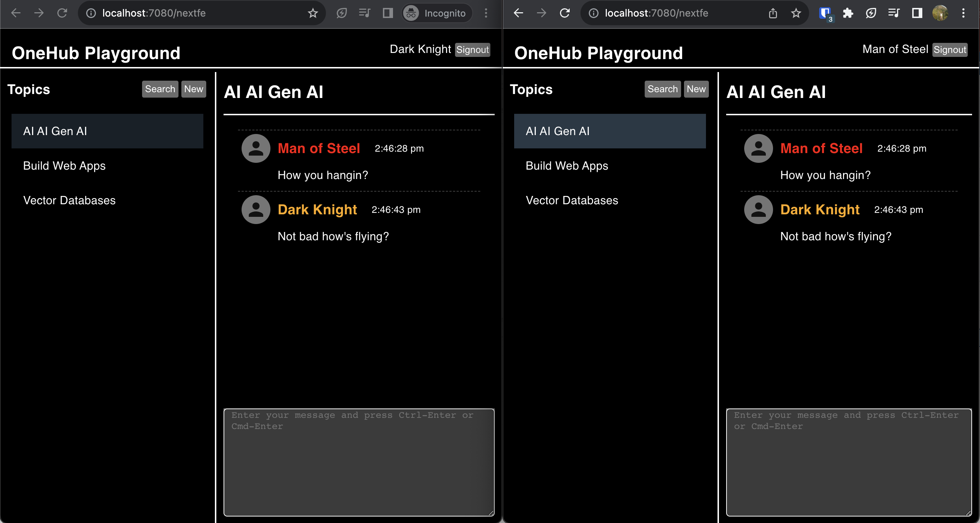
Task: Sign out Man of Steel via Signout button
Action: [950, 50]
